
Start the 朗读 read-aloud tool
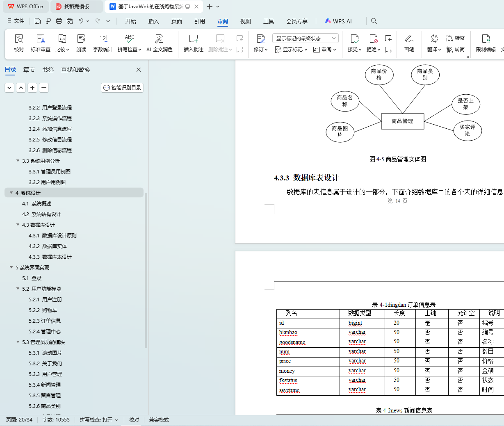point(81,43)
